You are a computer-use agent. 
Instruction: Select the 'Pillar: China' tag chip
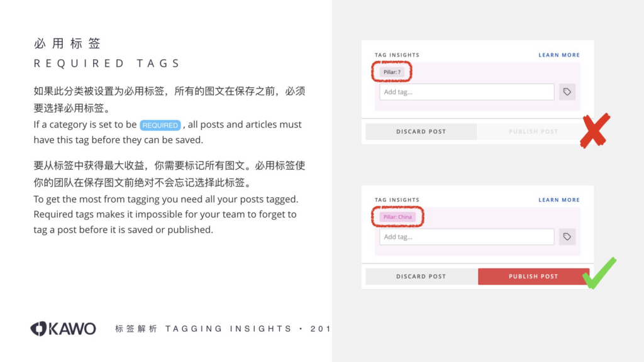397,217
